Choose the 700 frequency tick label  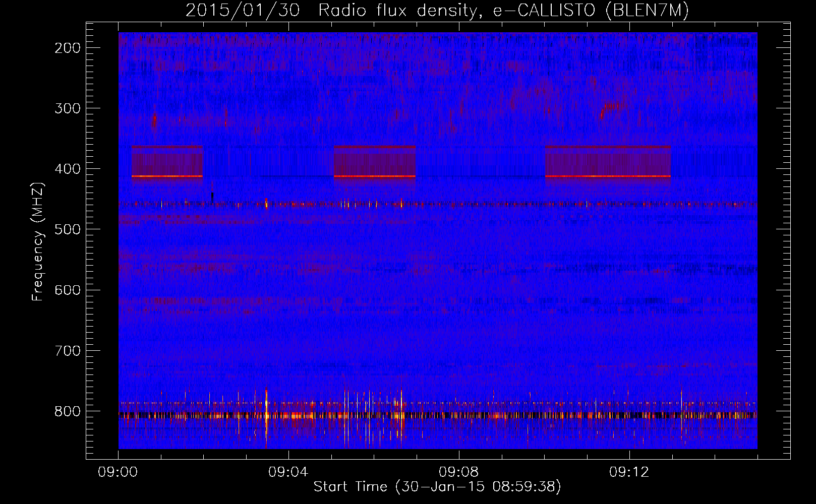(67, 350)
